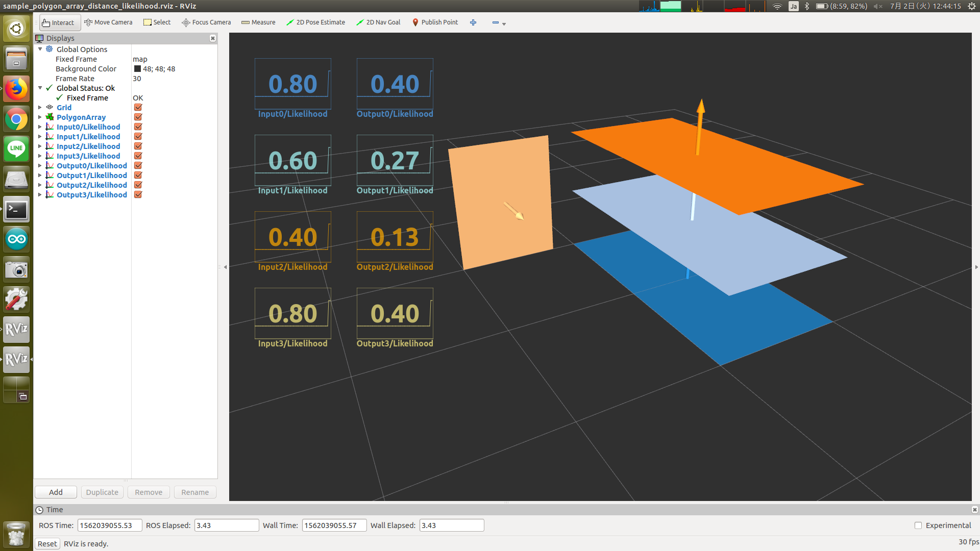Select the 2D Nav Goal tool

(x=378, y=22)
